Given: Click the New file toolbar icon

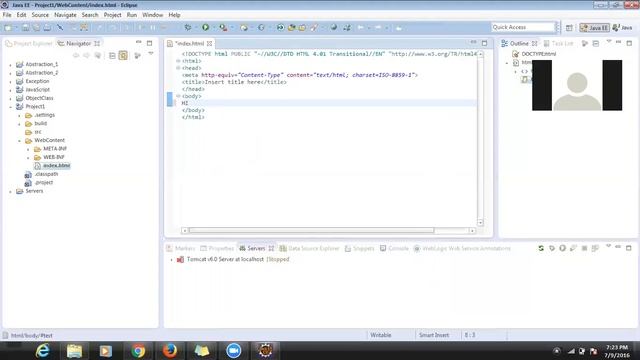Looking at the screenshot, I should (x=8, y=28).
